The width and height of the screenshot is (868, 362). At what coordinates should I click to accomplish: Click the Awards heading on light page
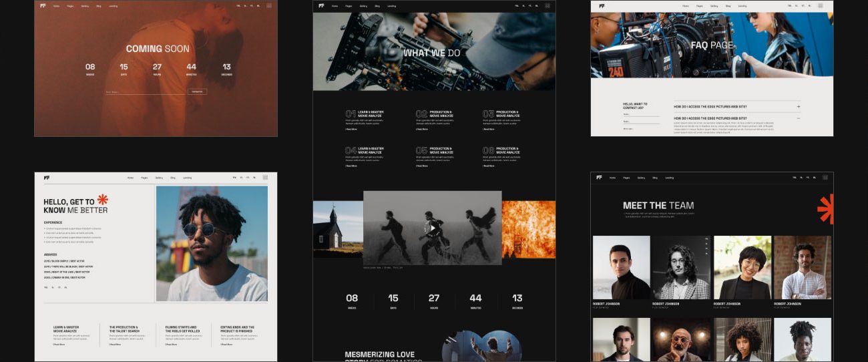coord(49,254)
